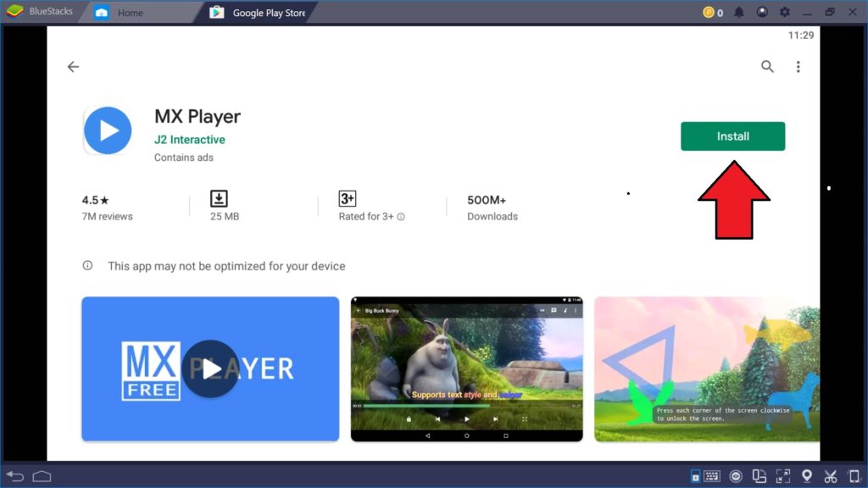Open the location spoofing tool
Image resolution: width=868 pixels, height=488 pixels.
pos(807,476)
